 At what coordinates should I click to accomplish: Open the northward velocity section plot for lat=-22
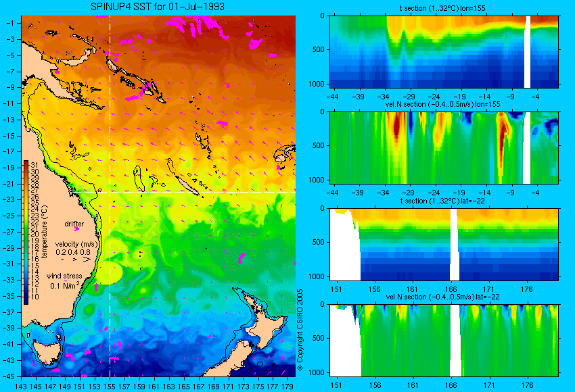(444, 341)
